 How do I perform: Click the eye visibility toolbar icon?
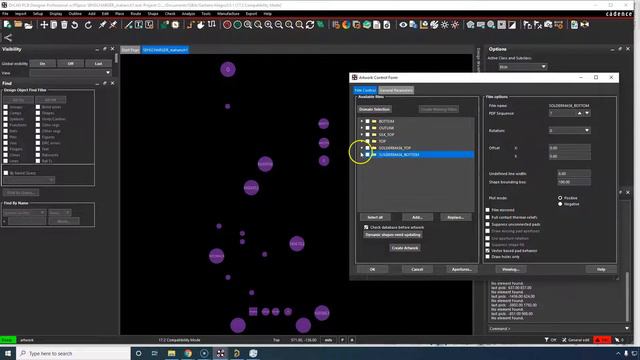tap(403, 25)
